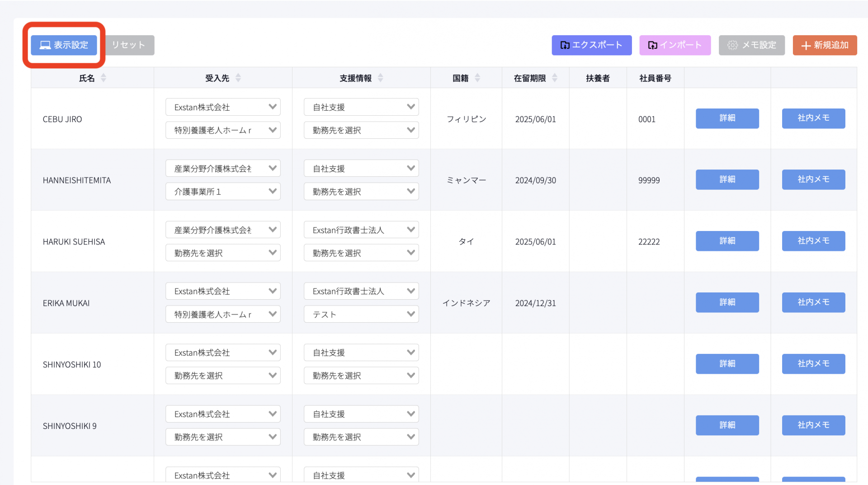
Task: Open 詳細 for SHINYOSHIKI 10
Action: coord(727,364)
